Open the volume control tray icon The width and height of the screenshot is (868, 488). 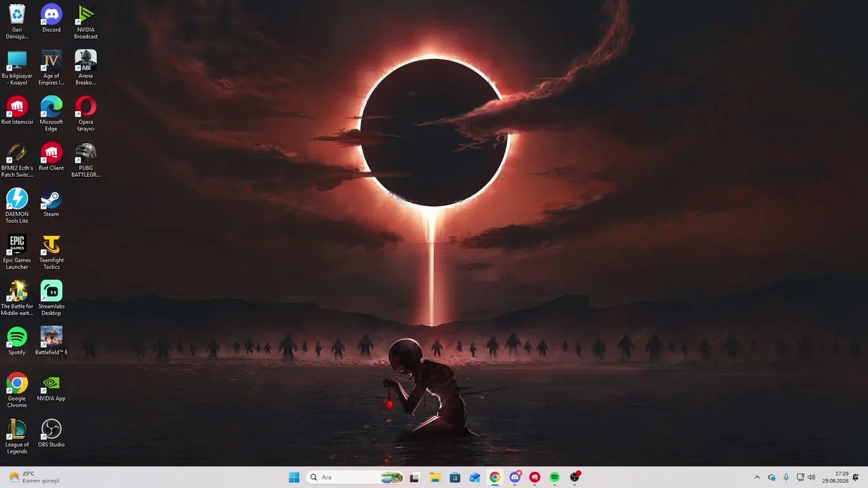pyautogui.click(x=812, y=477)
